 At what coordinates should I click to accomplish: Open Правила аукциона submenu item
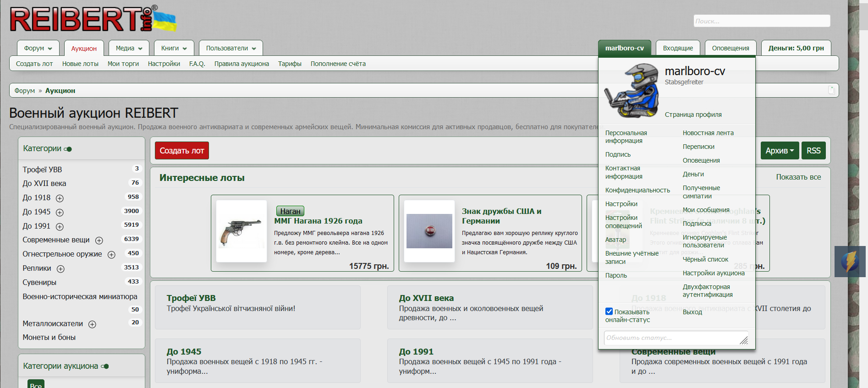pyautogui.click(x=242, y=64)
